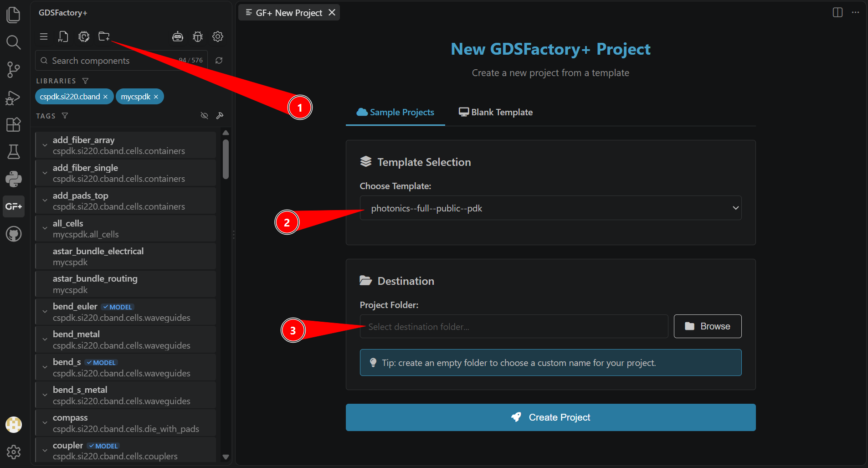Toggle the hidden-eye visibility icon in TAGS row
The width and height of the screenshot is (868, 468).
tap(205, 116)
